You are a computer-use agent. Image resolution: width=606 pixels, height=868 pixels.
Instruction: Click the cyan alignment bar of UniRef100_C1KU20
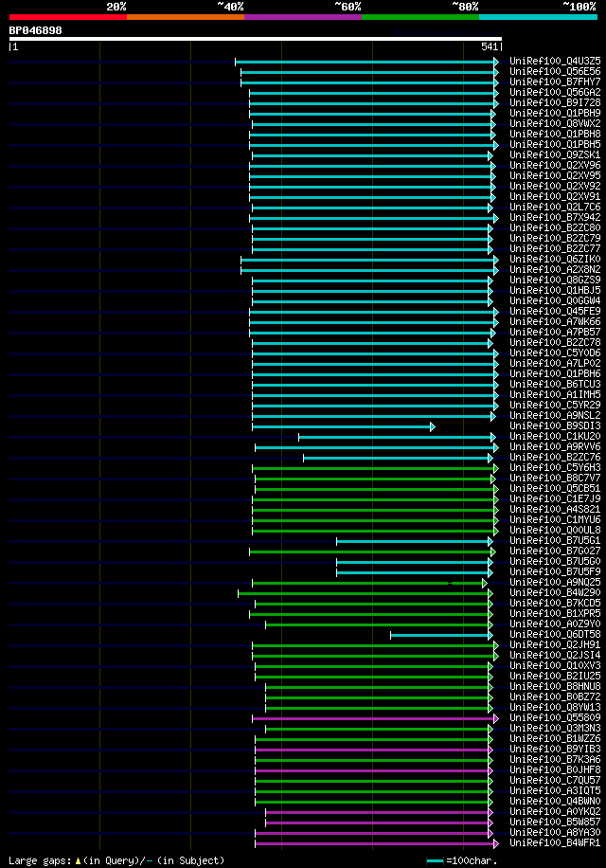pos(397,438)
